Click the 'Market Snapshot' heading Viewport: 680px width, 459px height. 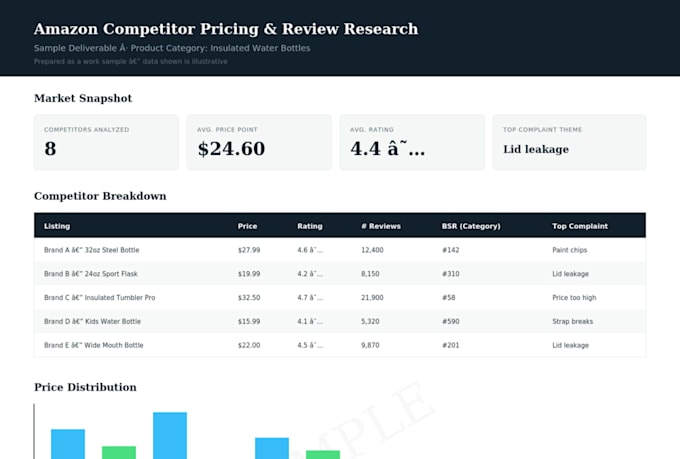click(x=83, y=98)
